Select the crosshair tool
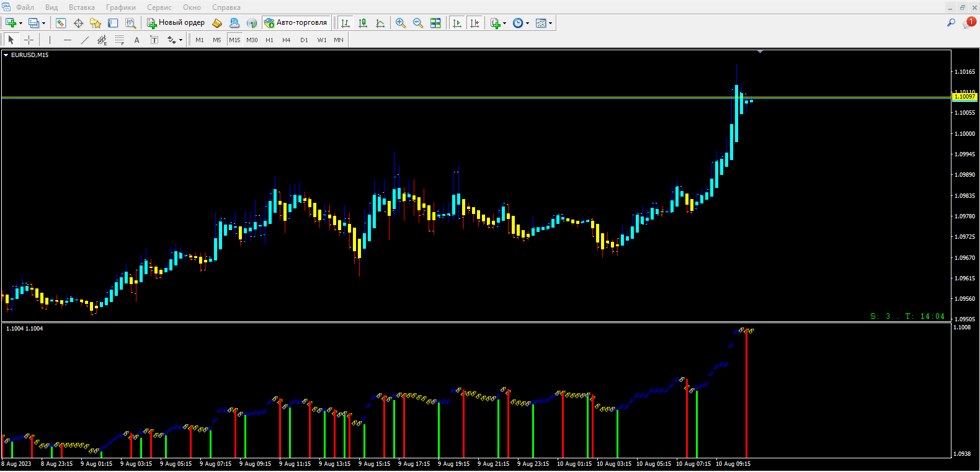The height and width of the screenshot is (472, 980). (x=29, y=40)
